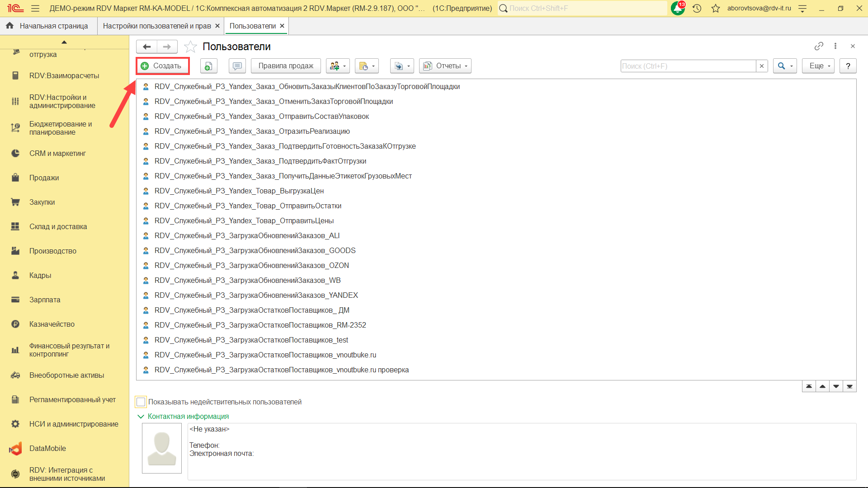
Task: Switch to Настройки пользователей и прав tab
Action: 156,26
